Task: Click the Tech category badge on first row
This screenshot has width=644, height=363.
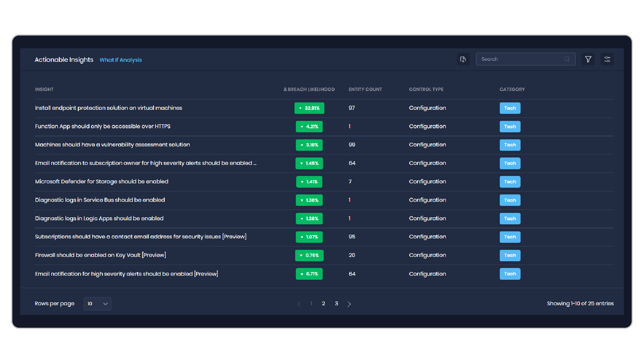Action: pos(509,108)
